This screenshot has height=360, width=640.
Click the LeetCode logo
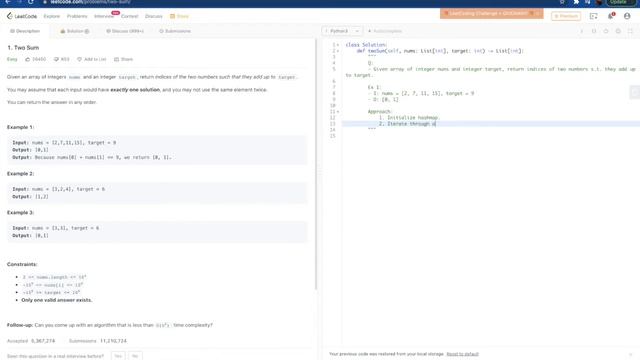click(x=22, y=16)
